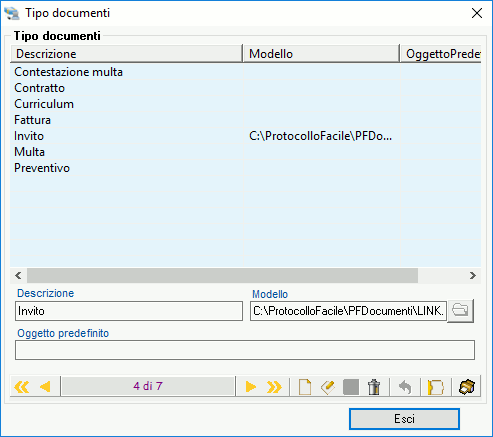The height and width of the screenshot is (437, 493).
Task: Undo changes with curved arrow icon
Action: 405,387
